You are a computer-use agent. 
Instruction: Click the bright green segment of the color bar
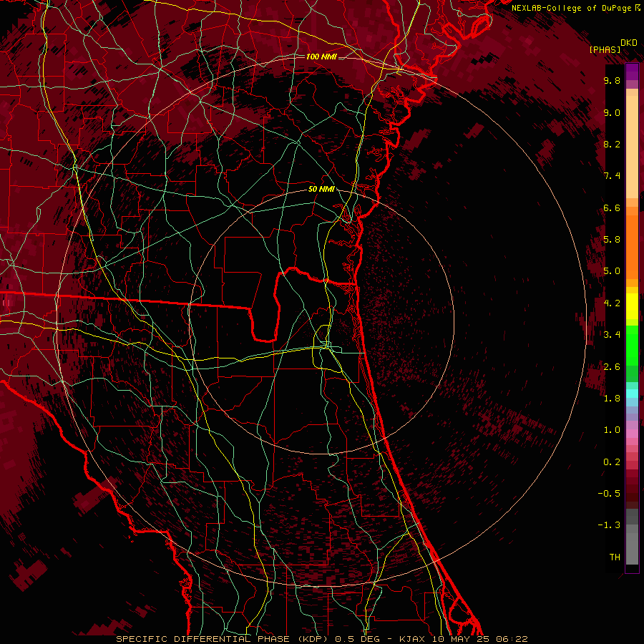coord(632,345)
